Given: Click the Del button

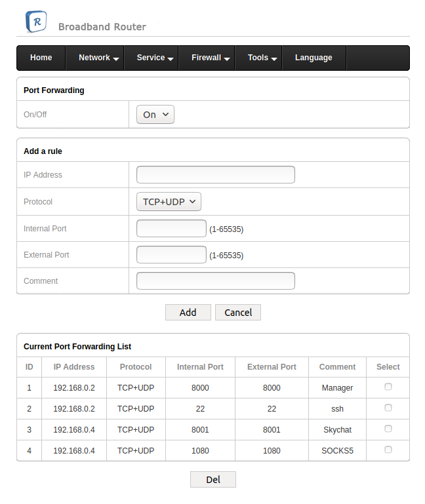Looking at the screenshot, I should pos(213,480).
